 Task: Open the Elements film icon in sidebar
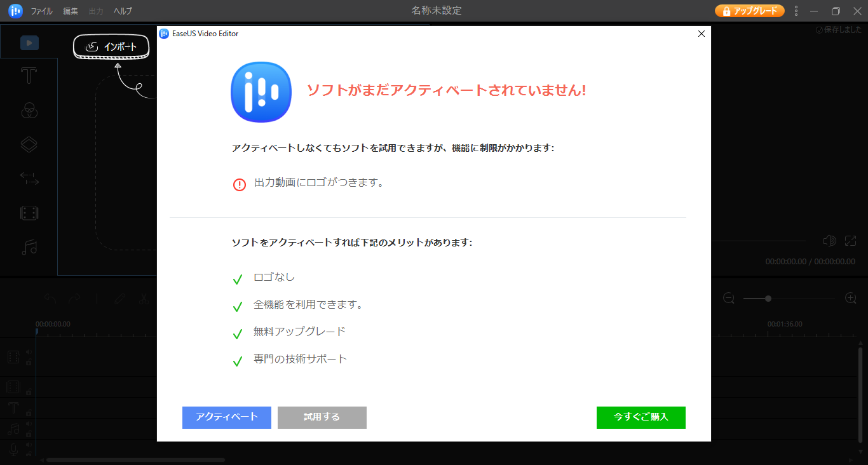29,213
